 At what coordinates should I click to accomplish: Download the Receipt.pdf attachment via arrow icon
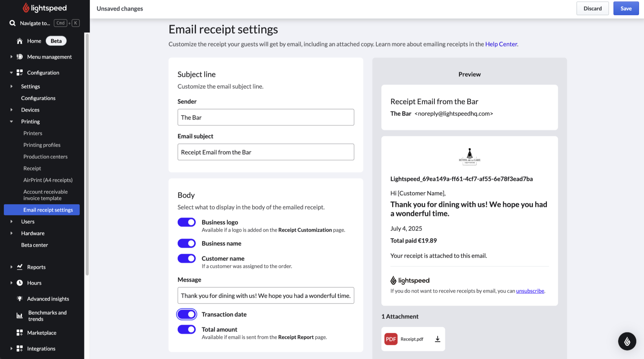point(437,339)
